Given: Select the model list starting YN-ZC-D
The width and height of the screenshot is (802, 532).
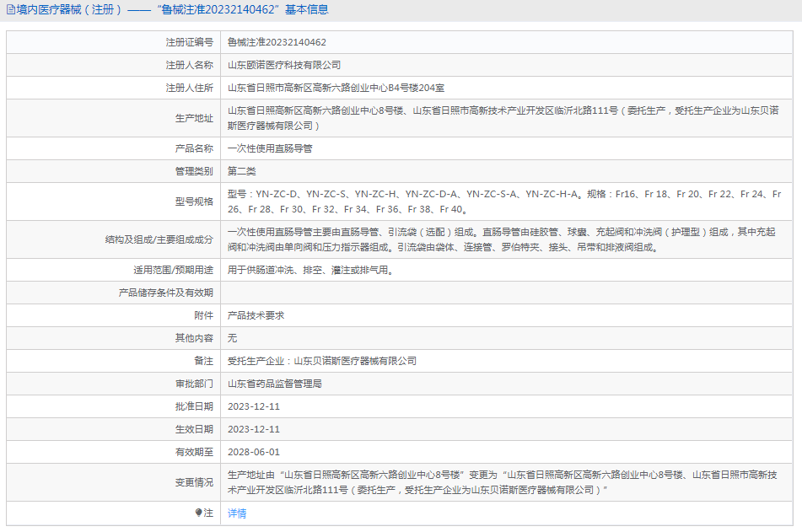Looking at the screenshot, I should point(504,202).
